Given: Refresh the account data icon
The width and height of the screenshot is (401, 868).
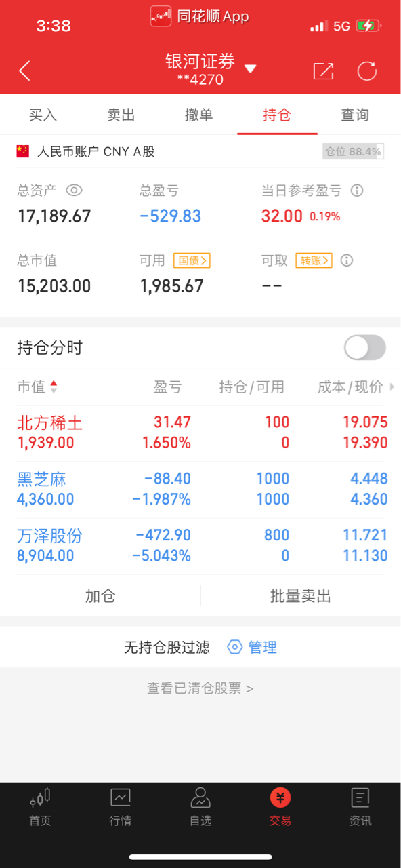Looking at the screenshot, I should point(367,71).
